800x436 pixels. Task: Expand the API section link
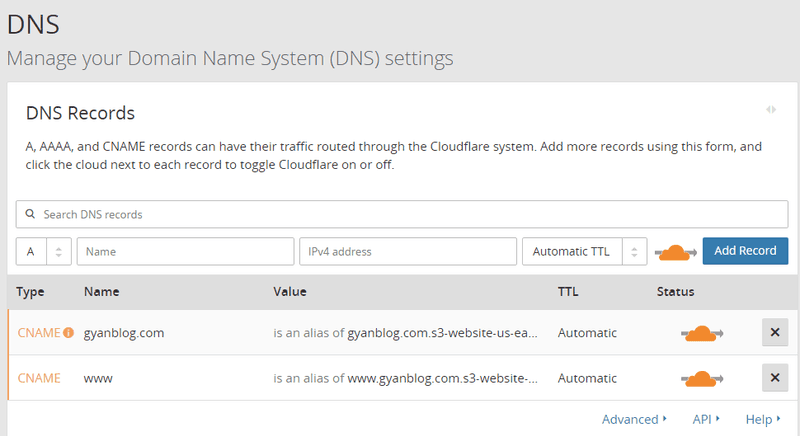pos(706,419)
